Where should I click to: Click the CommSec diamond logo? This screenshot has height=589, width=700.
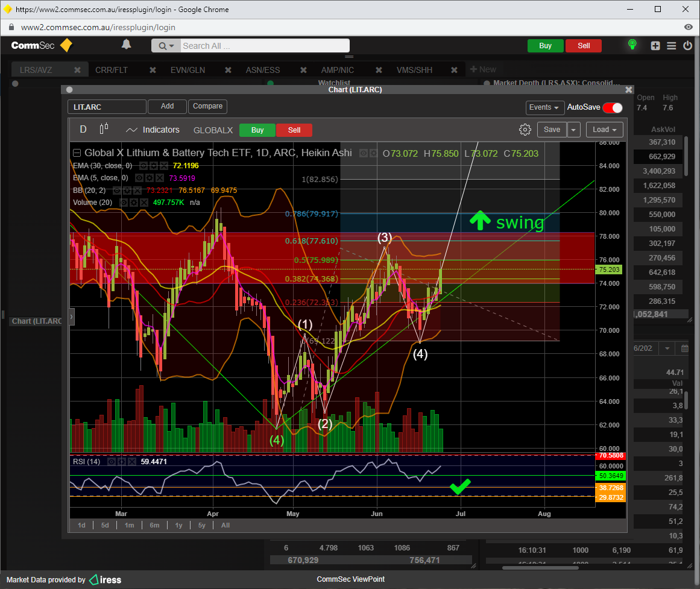(x=66, y=45)
